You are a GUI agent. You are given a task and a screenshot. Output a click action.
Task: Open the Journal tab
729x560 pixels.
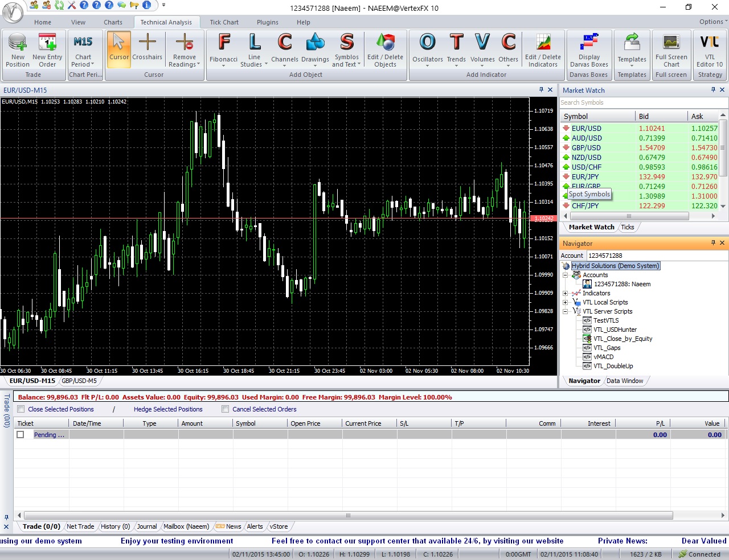click(147, 526)
